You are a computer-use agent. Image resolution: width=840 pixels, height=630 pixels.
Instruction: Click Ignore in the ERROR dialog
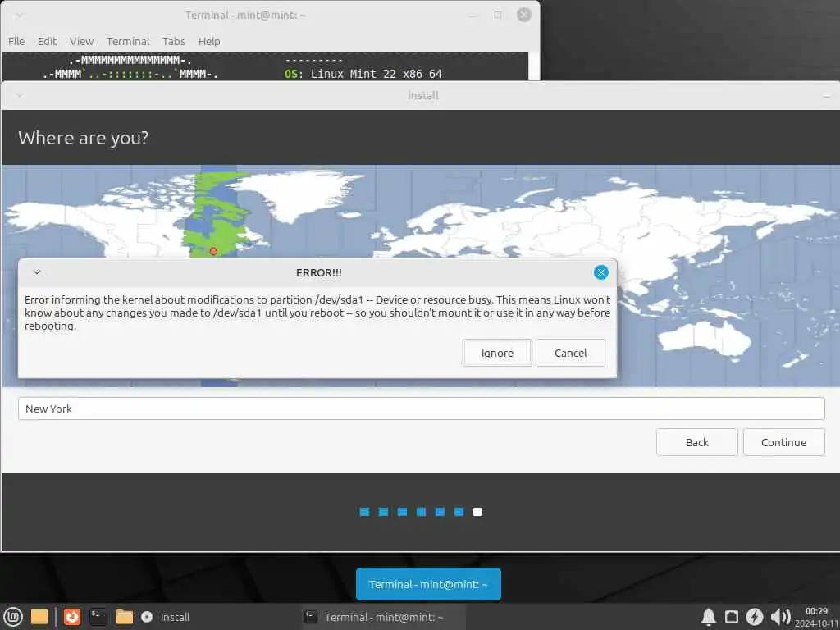click(497, 353)
